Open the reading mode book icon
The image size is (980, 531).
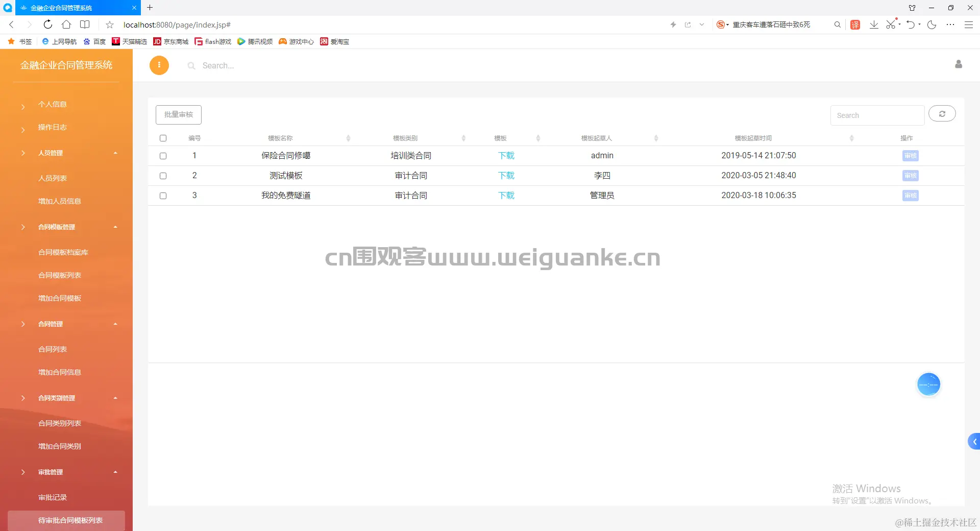click(x=85, y=24)
